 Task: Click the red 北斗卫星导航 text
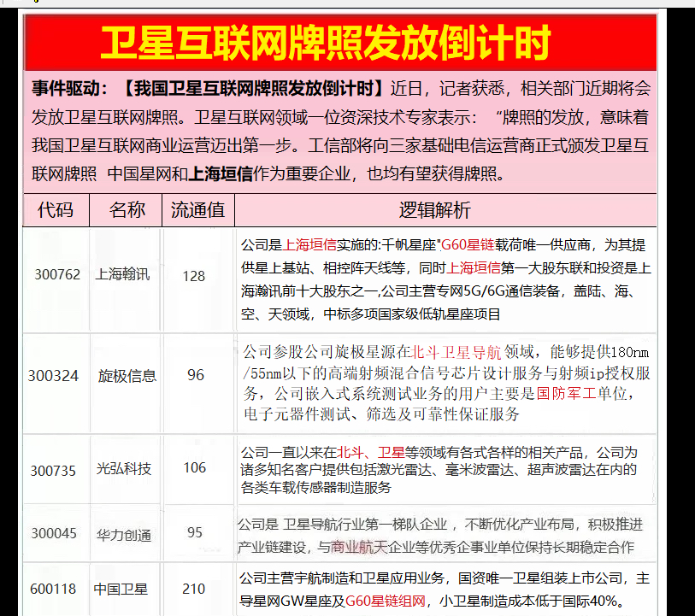(456, 352)
